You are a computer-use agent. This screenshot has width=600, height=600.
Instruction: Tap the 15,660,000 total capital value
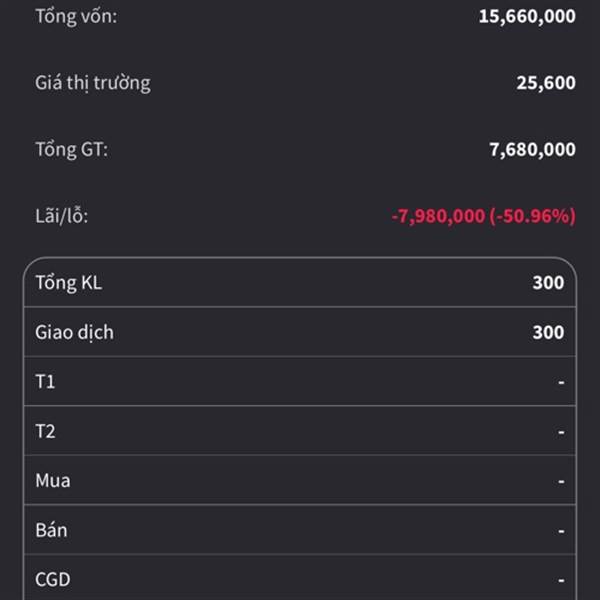pos(527,16)
